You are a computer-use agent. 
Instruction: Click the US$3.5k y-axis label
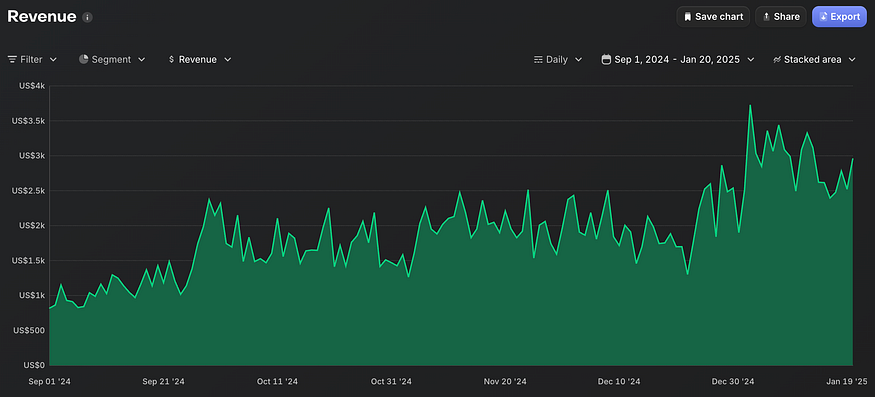28,121
